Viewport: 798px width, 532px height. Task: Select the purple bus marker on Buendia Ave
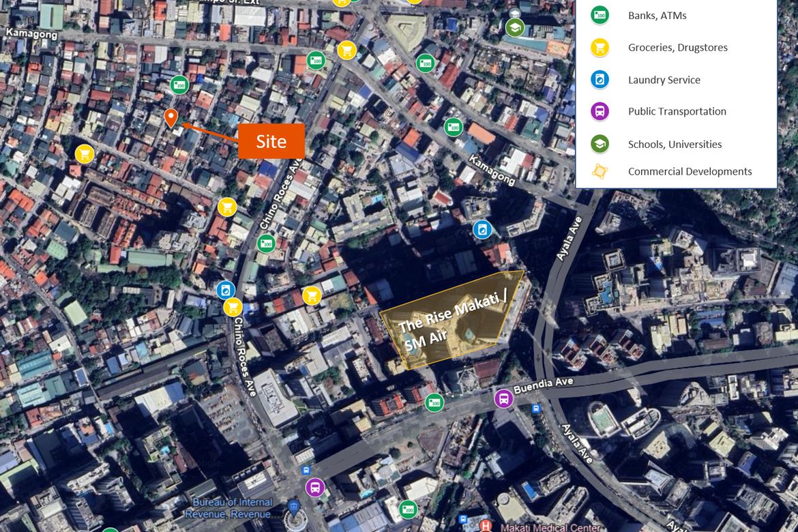coord(504,398)
